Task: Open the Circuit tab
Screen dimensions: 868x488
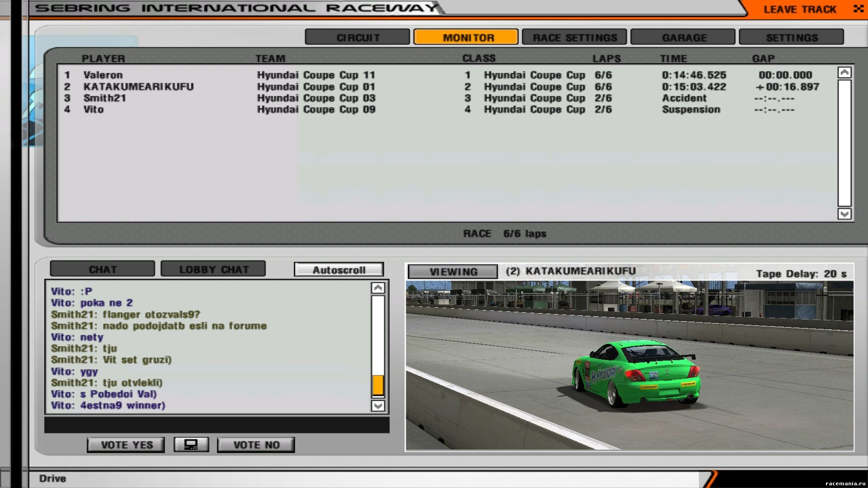Action: click(x=358, y=37)
